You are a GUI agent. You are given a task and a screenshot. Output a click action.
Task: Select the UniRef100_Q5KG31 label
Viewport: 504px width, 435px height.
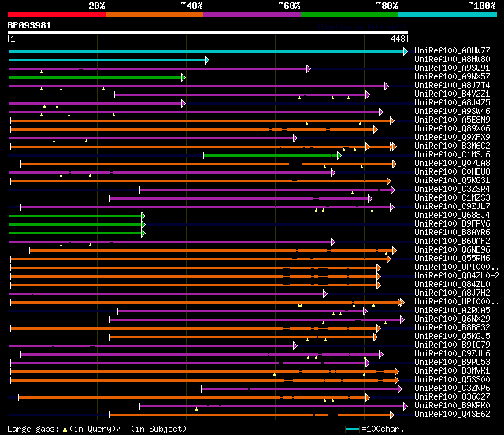(x=452, y=181)
